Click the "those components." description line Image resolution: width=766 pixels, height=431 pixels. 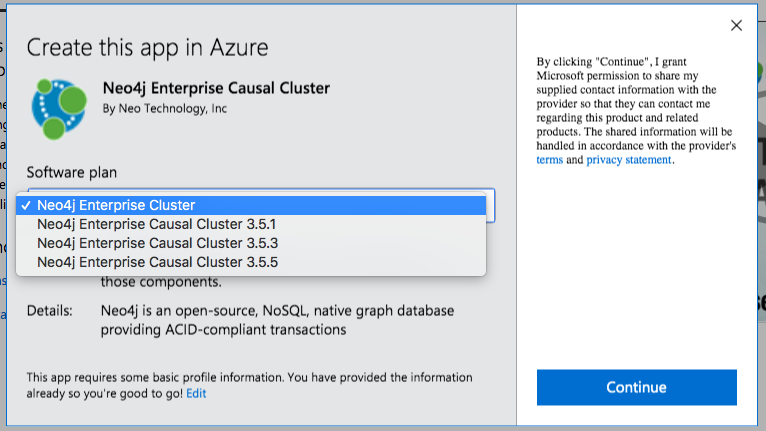point(161,282)
